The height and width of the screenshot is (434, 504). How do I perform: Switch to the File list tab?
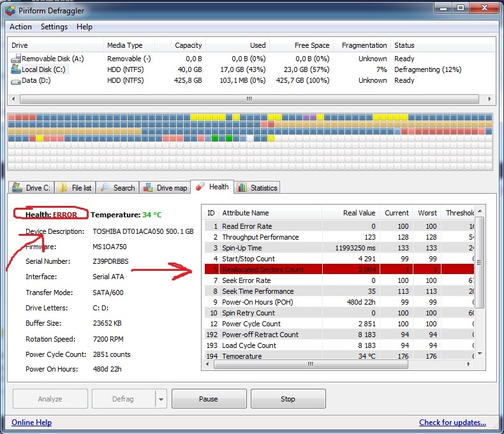coord(75,188)
